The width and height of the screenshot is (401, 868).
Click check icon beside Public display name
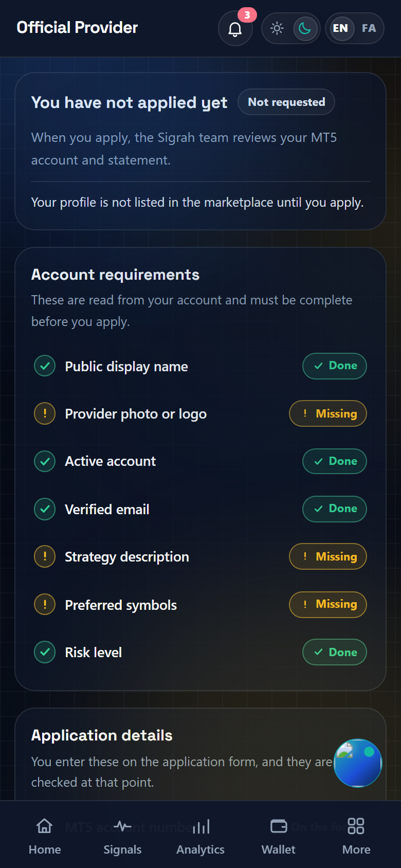(45, 366)
